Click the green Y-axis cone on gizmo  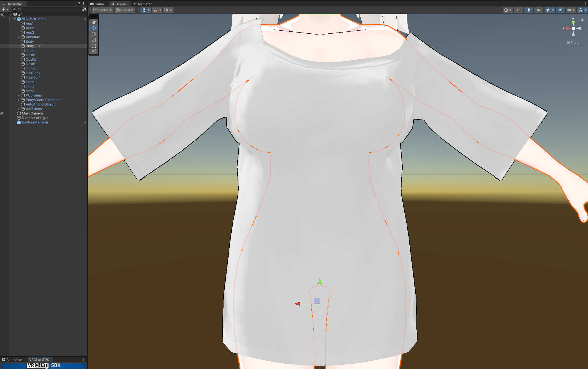pos(573,23)
